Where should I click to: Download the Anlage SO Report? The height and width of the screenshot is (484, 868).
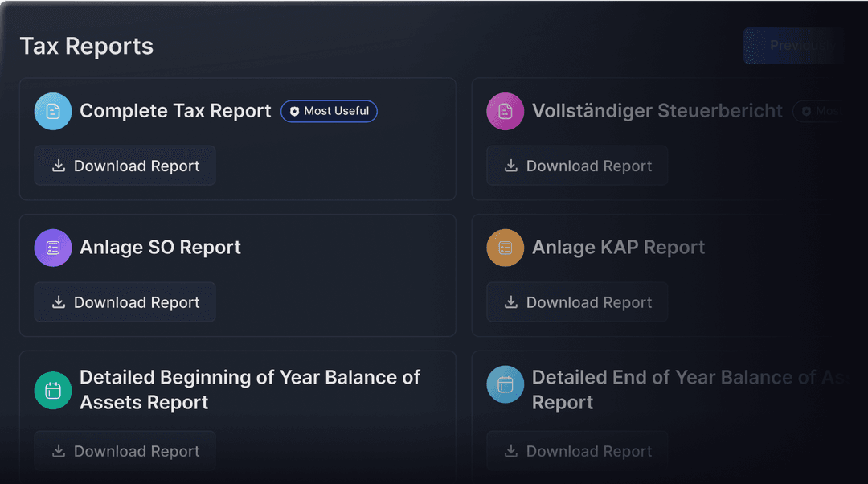125,301
